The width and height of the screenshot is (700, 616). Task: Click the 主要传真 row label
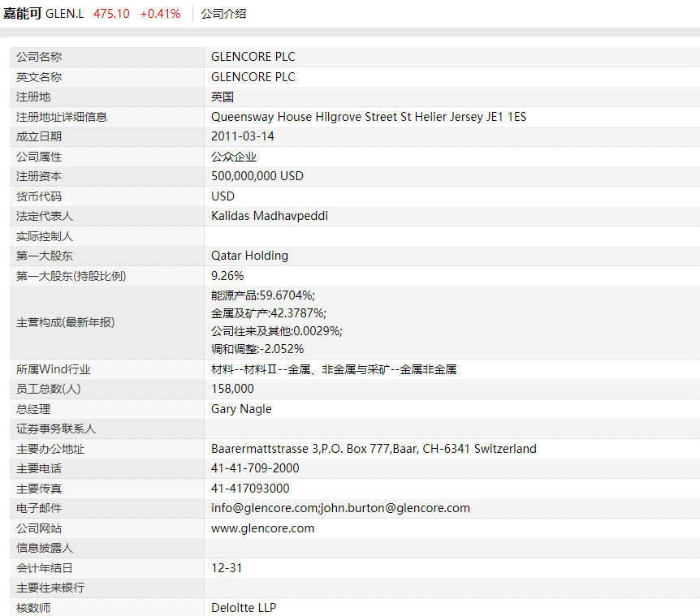(39, 489)
